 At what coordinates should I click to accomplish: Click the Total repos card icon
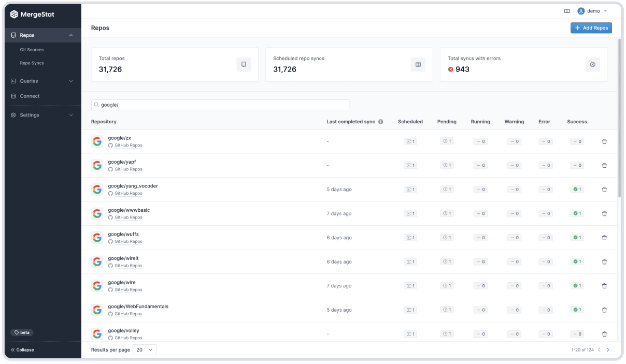coord(244,64)
